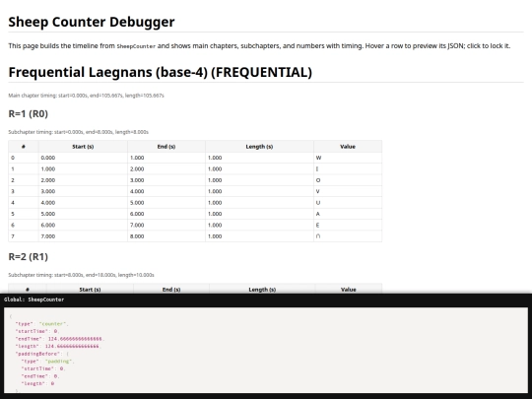This screenshot has height=399, width=532.
Task: Click the R=2 (R1) subchapter heading
Action: pos(29,257)
